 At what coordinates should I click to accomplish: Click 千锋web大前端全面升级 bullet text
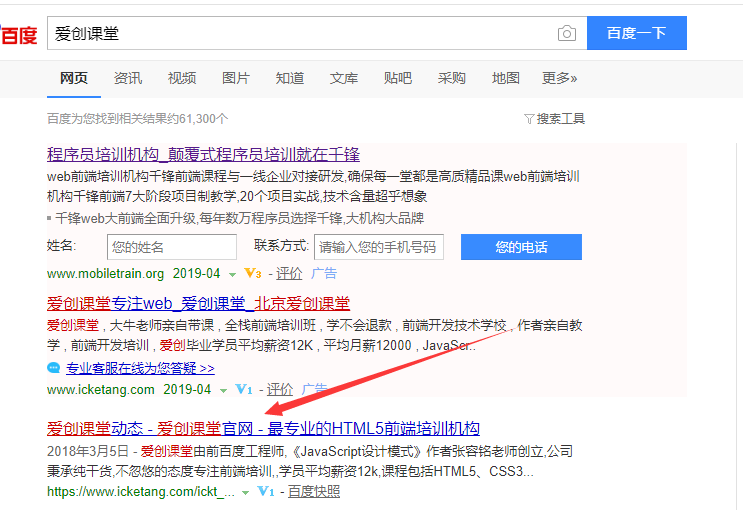[x=240, y=219]
